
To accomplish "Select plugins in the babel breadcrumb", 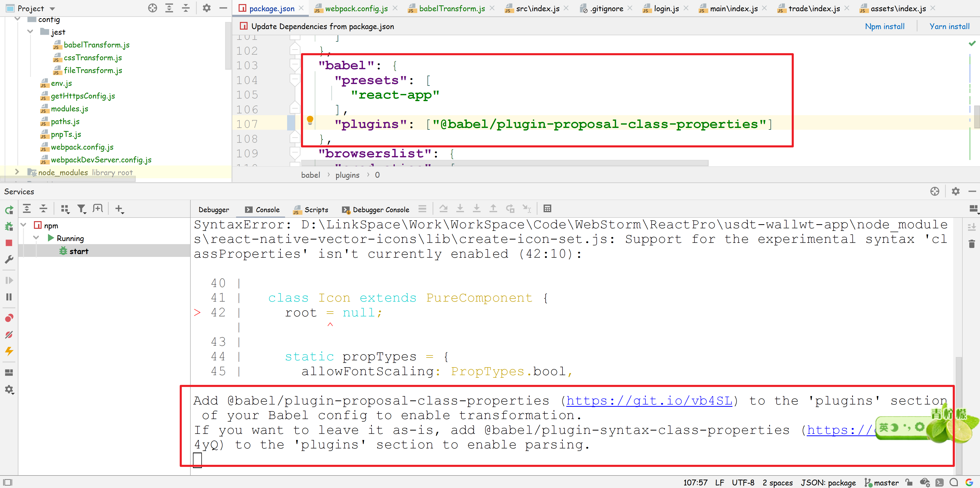I will [347, 175].
